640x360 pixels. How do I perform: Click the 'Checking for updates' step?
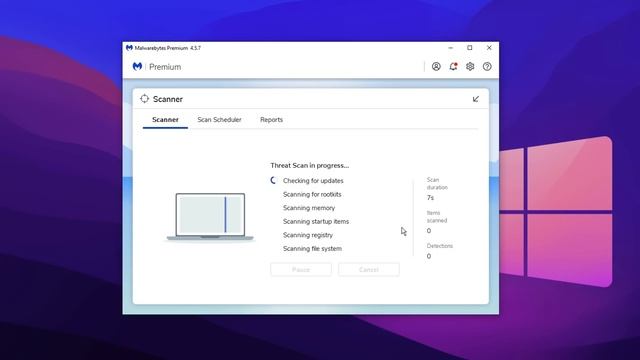[313, 181]
